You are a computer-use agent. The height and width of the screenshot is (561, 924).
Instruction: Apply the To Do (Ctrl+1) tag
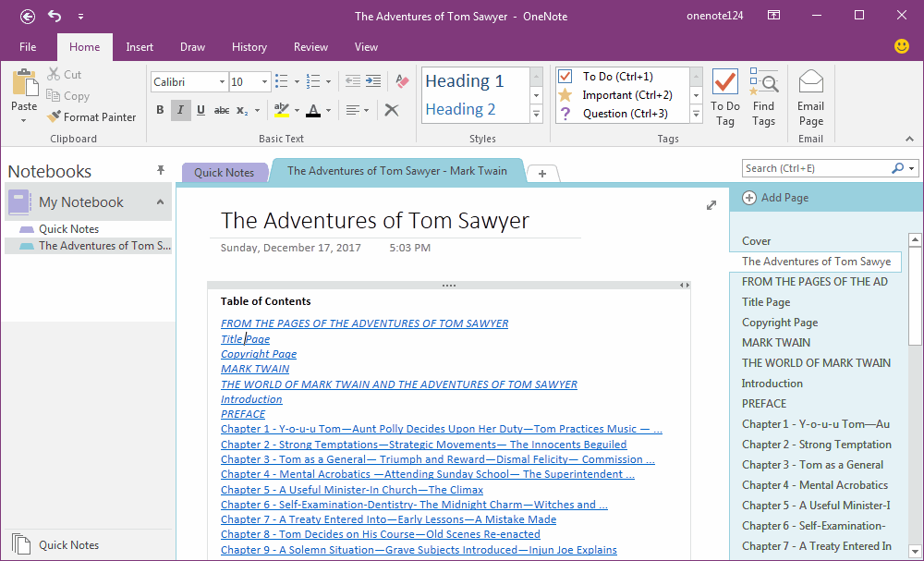click(x=617, y=77)
